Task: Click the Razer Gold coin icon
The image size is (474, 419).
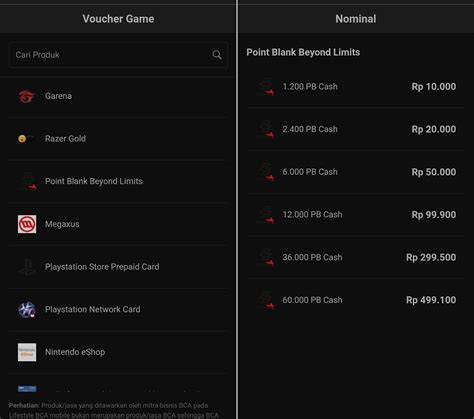Action: pyautogui.click(x=22, y=139)
